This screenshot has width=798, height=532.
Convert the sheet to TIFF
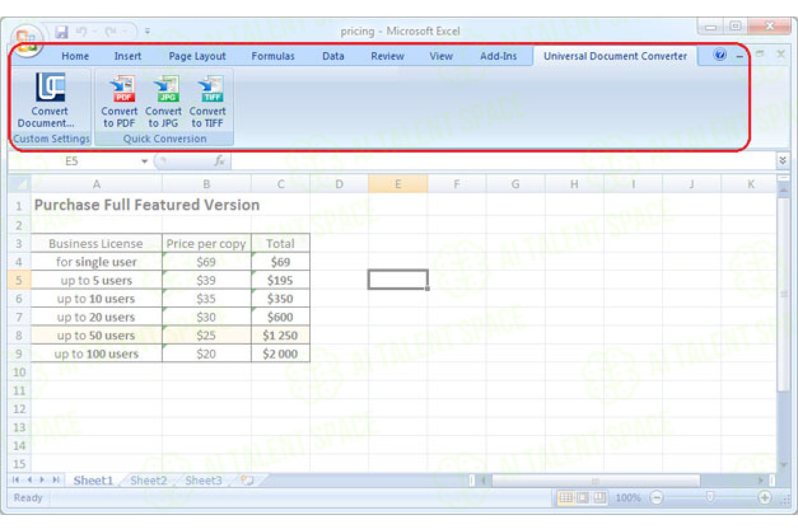coord(207,101)
